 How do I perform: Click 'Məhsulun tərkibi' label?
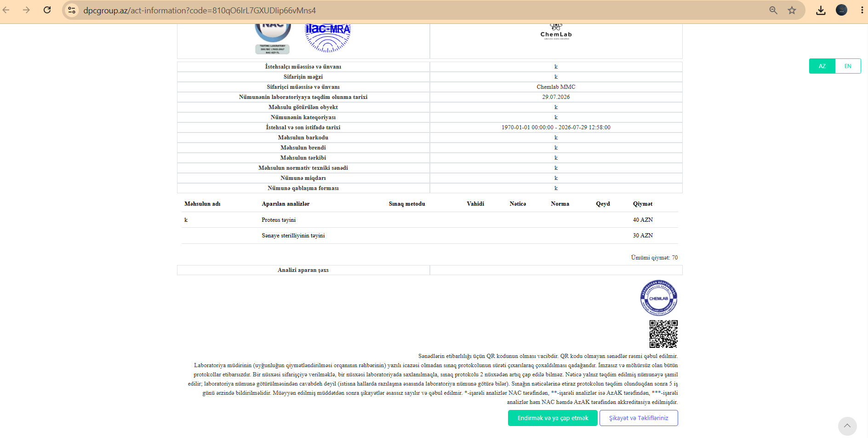pyautogui.click(x=303, y=158)
